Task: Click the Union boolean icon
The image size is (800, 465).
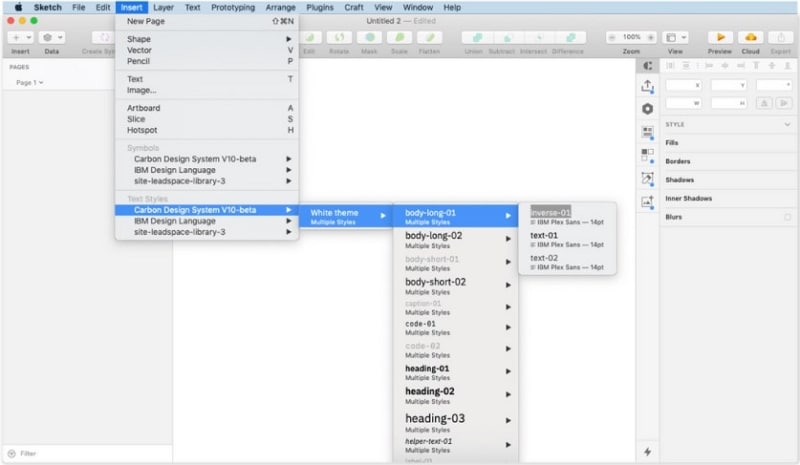Action: [477, 37]
